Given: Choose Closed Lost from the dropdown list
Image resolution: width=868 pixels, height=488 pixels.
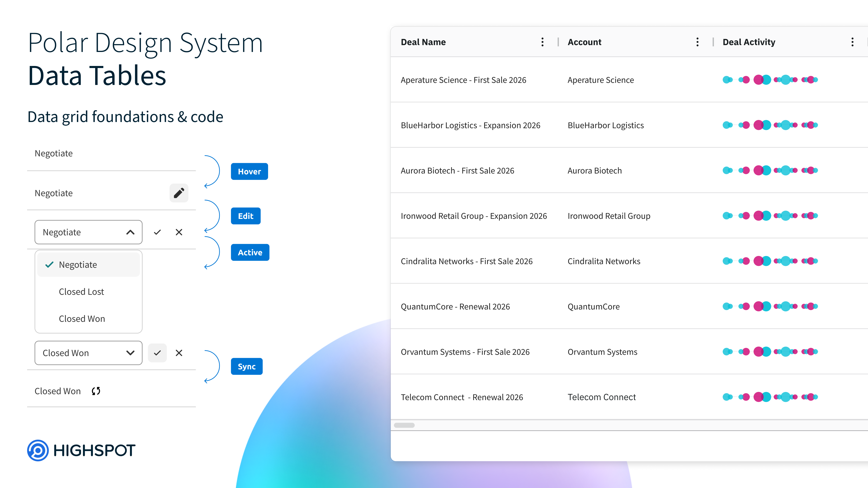Looking at the screenshot, I should [x=81, y=292].
